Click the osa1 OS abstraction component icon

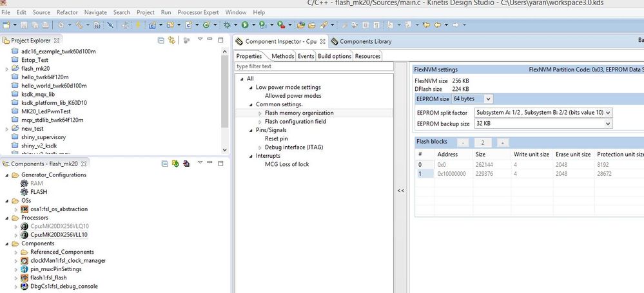pos(24,209)
